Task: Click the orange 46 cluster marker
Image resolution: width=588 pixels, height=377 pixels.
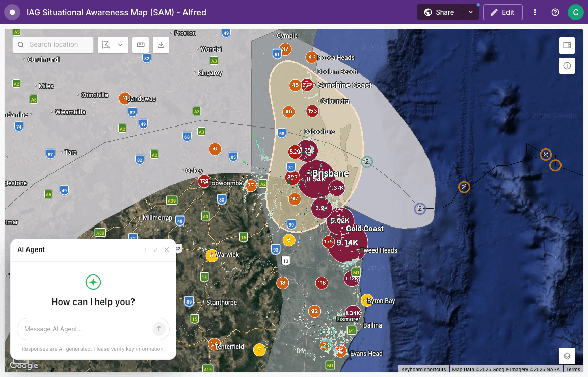Action: [x=289, y=112]
